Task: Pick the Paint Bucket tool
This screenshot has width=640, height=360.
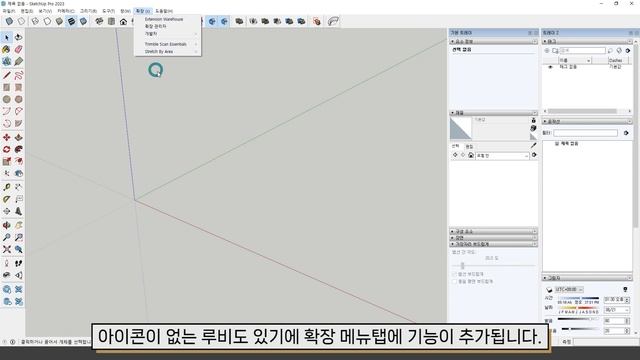Action: point(7,49)
